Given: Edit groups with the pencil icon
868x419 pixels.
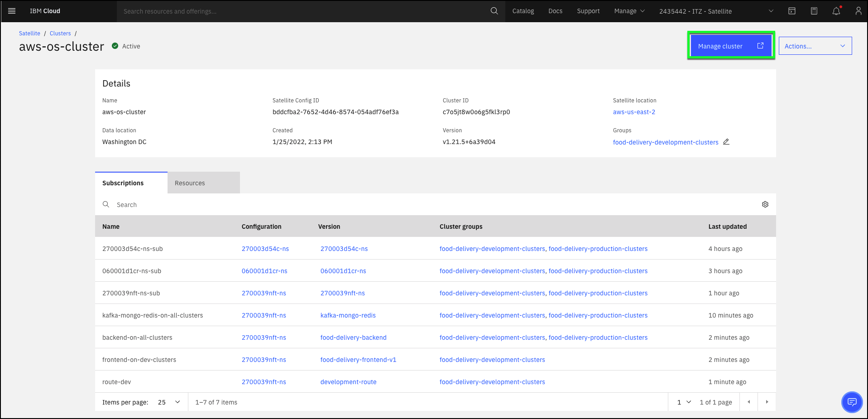Looking at the screenshot, I should (x=726, y=142).
